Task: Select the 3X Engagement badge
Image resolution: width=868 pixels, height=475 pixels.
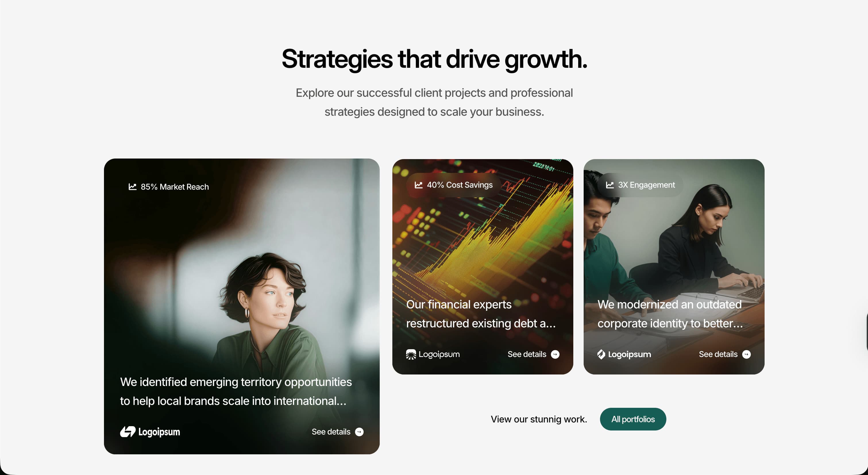Action: 640,185
